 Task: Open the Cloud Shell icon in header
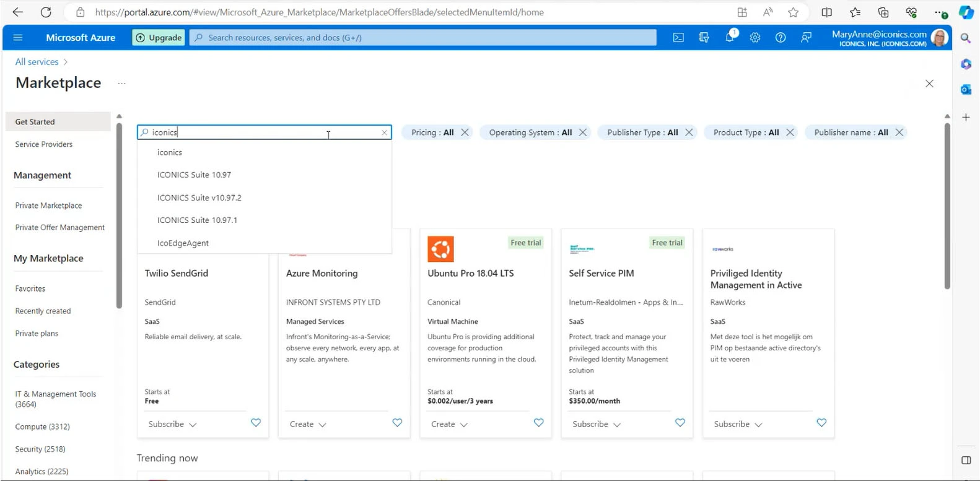pos(678,38)
